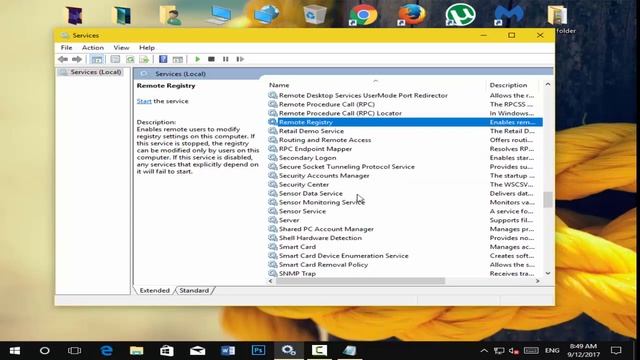Open the View menu
640x360 pixels.
click(x=121, y=48)
